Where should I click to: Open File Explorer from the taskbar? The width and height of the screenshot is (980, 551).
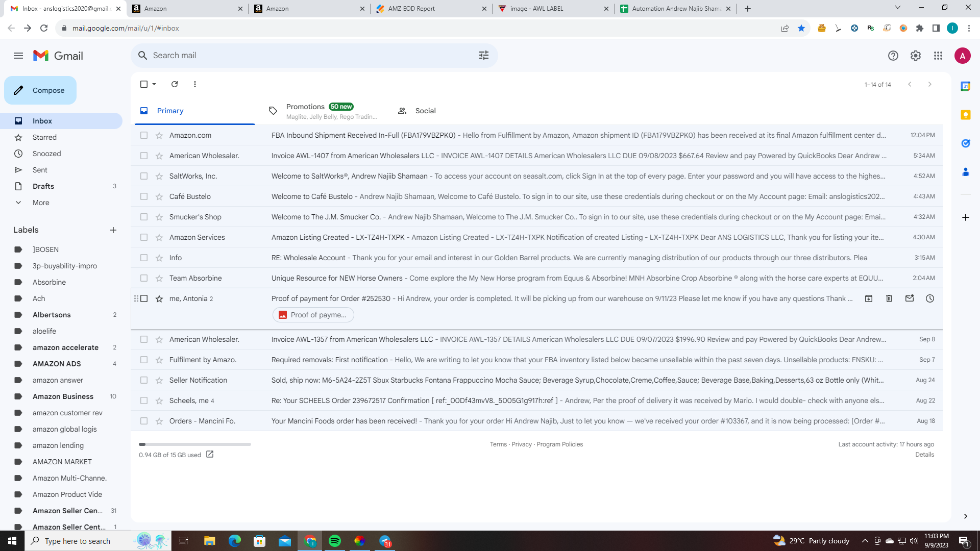(x=209, y=541)
